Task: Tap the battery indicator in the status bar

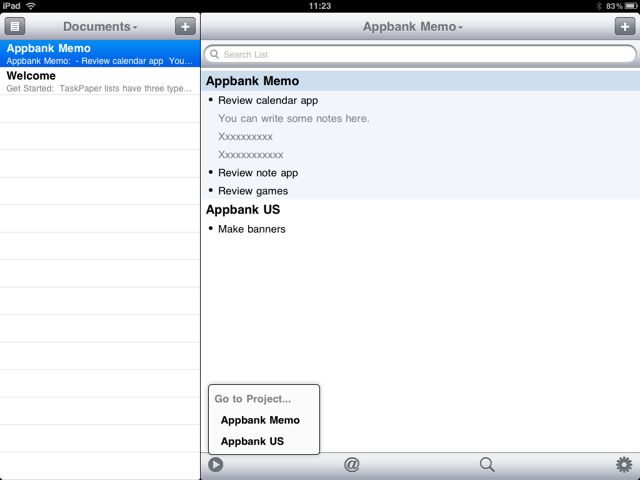Action: (631, 6)
